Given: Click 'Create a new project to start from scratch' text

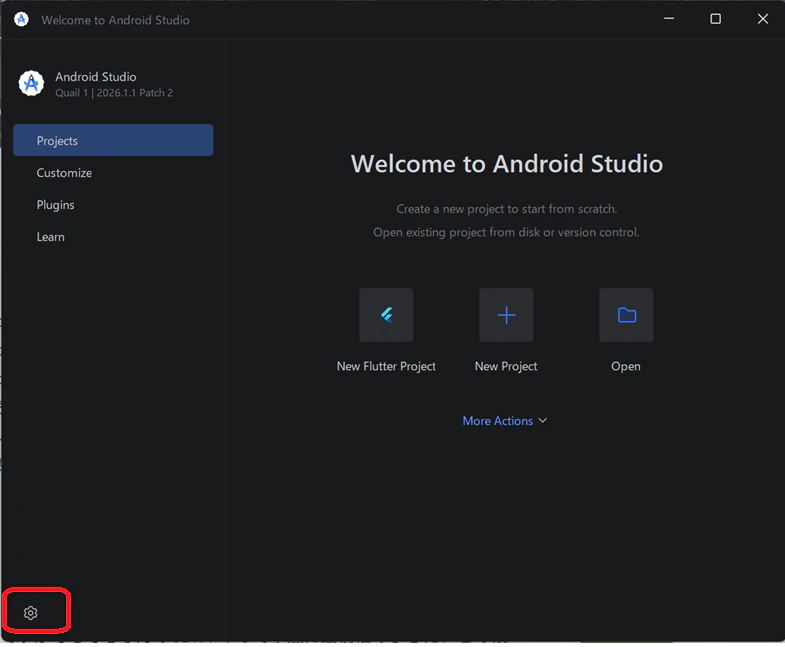Looking at the screenshot, I should click(x=507, y=209).
